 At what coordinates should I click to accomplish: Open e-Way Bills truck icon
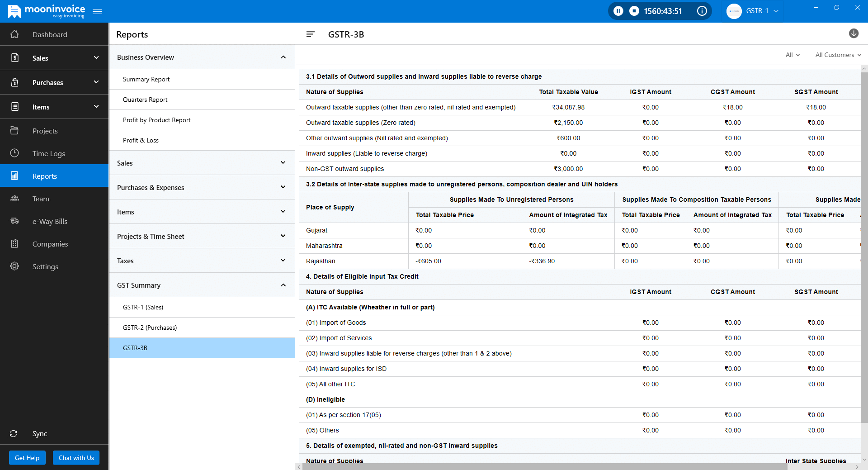tap(14, 221)
